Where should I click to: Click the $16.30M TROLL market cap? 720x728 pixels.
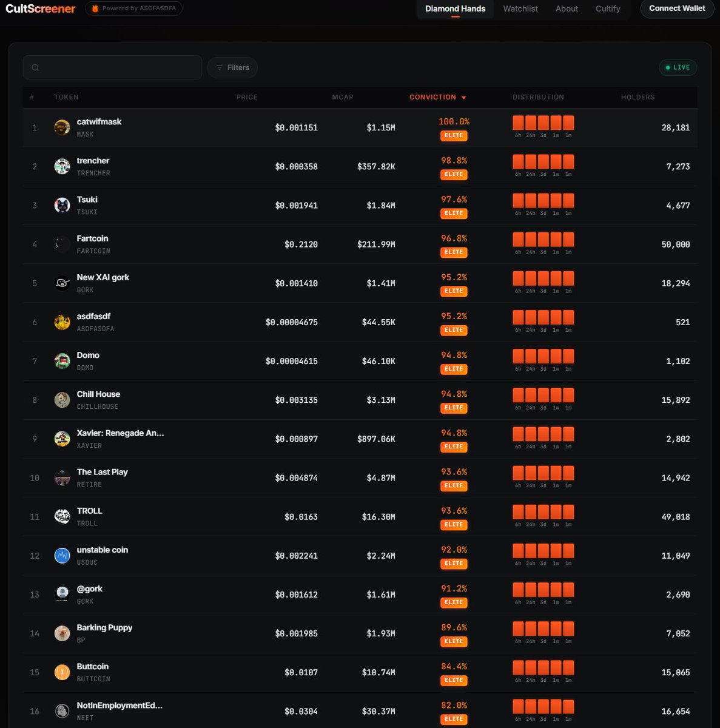[x=379, y=517]
